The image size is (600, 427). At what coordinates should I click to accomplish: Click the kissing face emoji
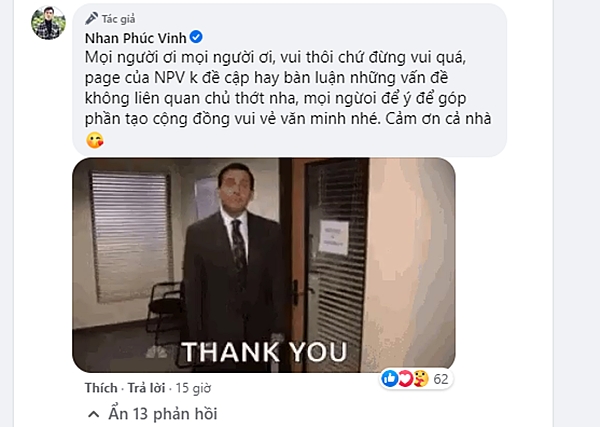[95, 140]
